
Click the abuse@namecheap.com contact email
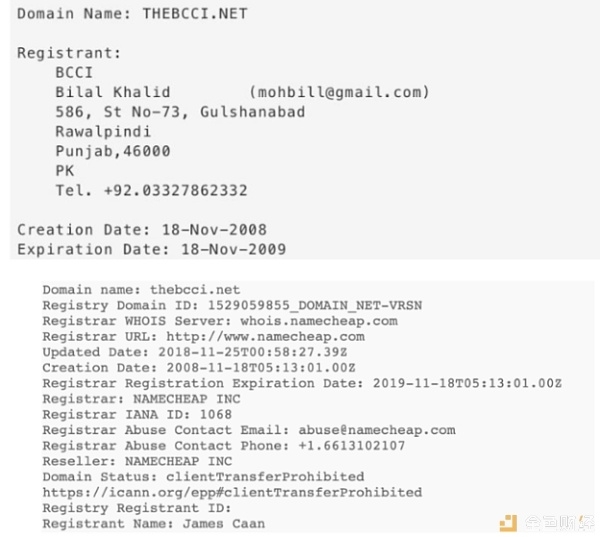[377, 430]
